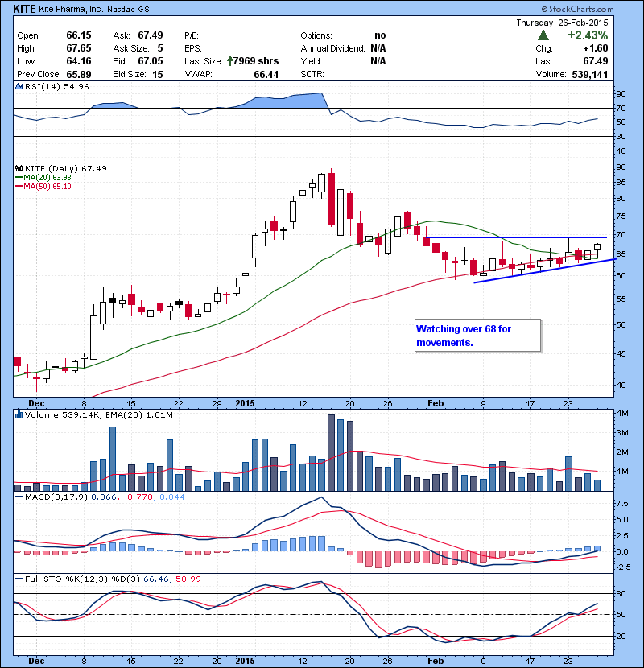Image resolution: width=644 pixels, height=668 pixels.
Task: Click the MACD(8,17,9) indicator label
Action: [56, 497]
